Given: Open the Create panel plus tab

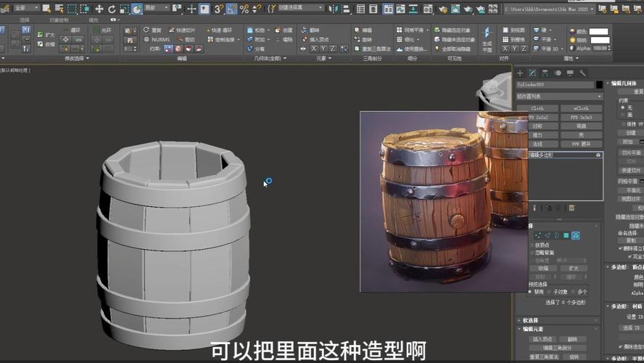Looking at the screenshot, I should click(x=520, y=73).
